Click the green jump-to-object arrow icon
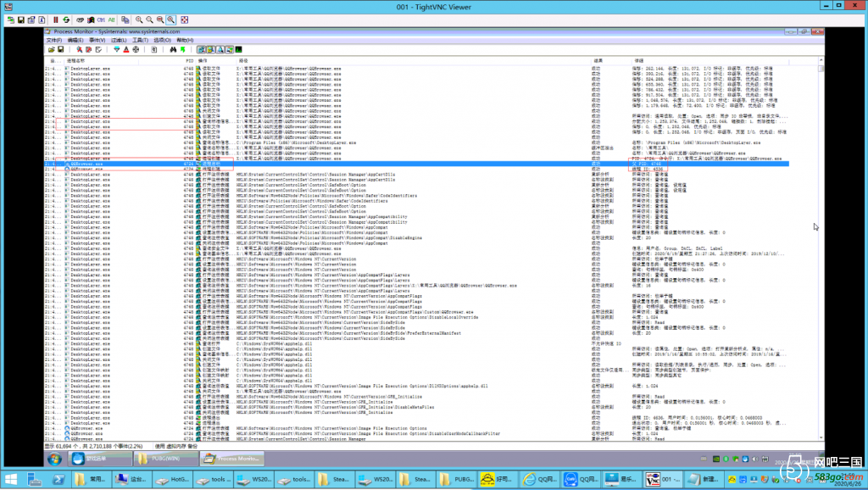868x490 pixels. coord(183,50)
